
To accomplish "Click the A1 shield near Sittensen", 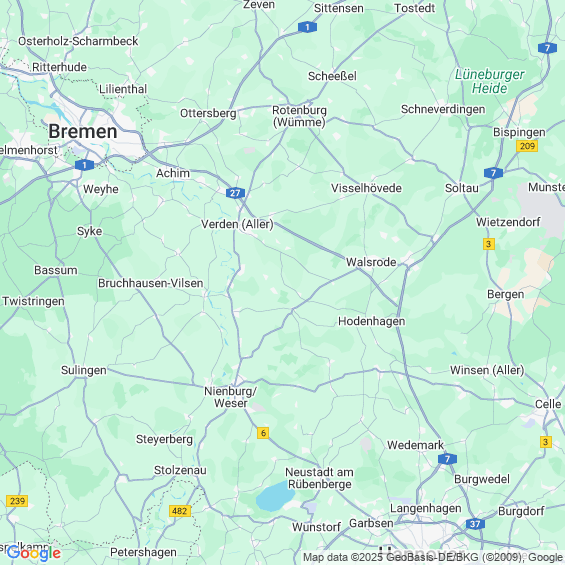I will (x=307, y=27).
